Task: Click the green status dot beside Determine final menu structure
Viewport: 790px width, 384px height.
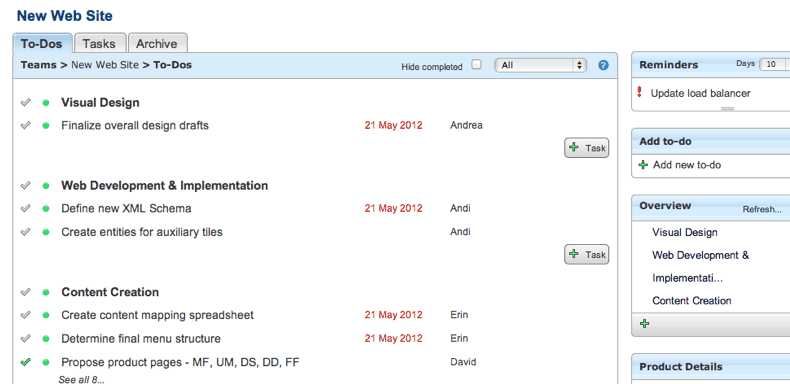Action: [46, 339]
